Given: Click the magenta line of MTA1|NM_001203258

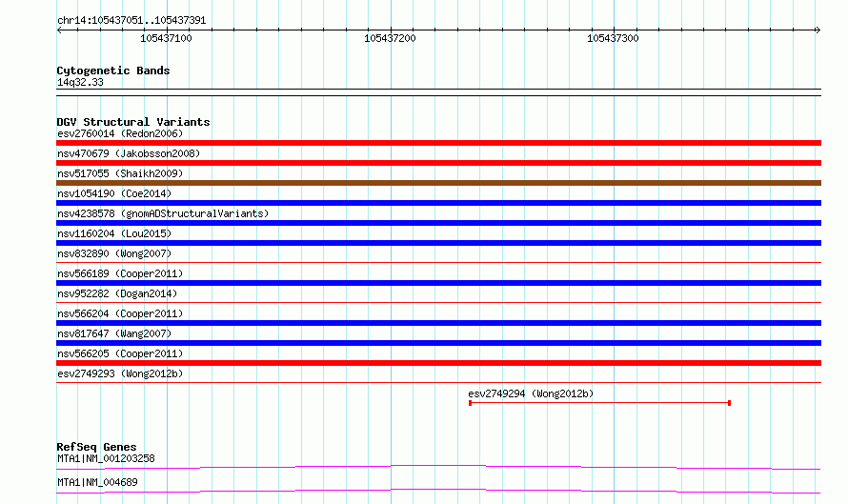Looking at the screenshot, I should (x=438, y=467).
